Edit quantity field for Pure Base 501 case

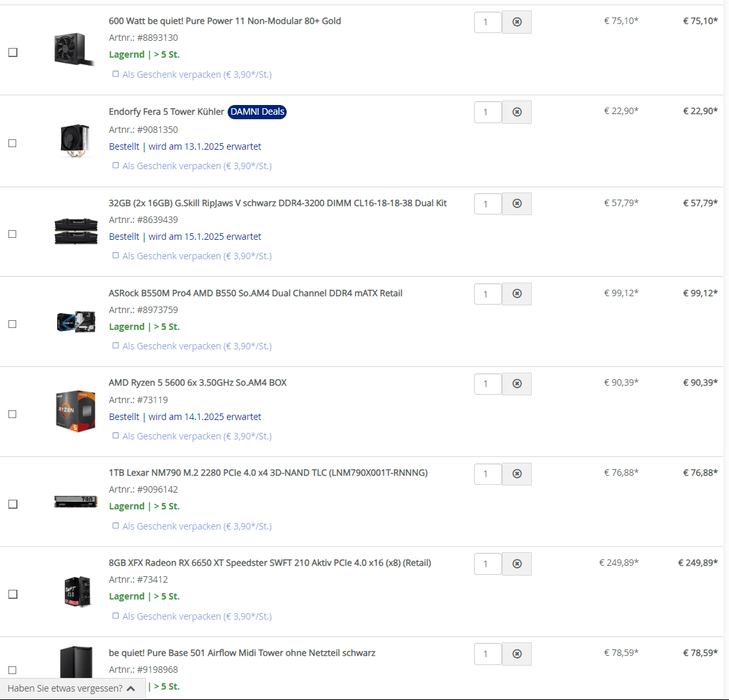488,654
